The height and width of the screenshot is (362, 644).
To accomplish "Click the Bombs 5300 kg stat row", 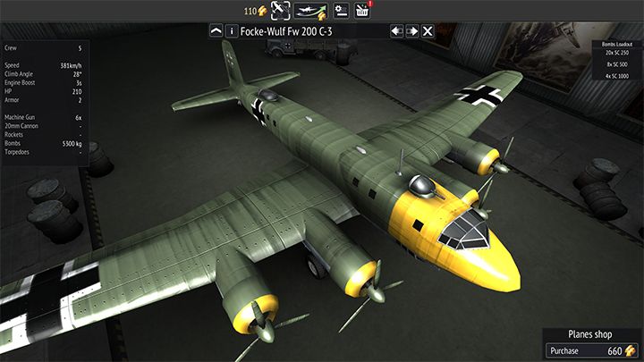I will (x=43, y=143).
